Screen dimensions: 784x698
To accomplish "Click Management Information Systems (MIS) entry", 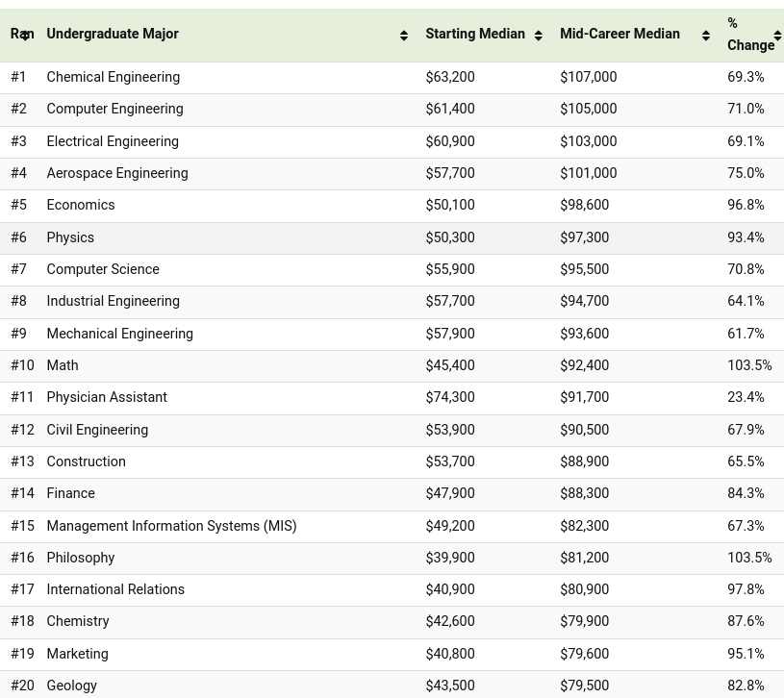I will click(171, 526).
